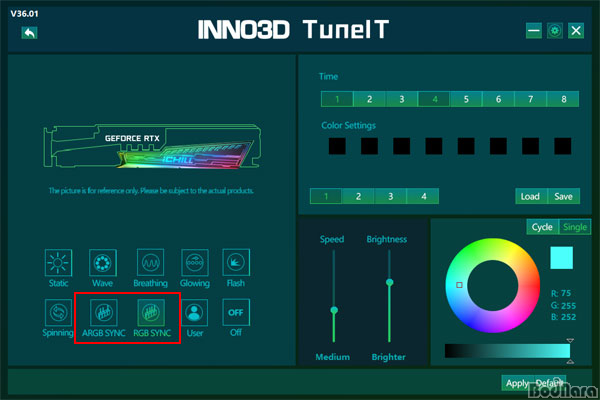Save the current lighting profile
Image resolution: width=600 pixels, height=400 pixels.
564,196
